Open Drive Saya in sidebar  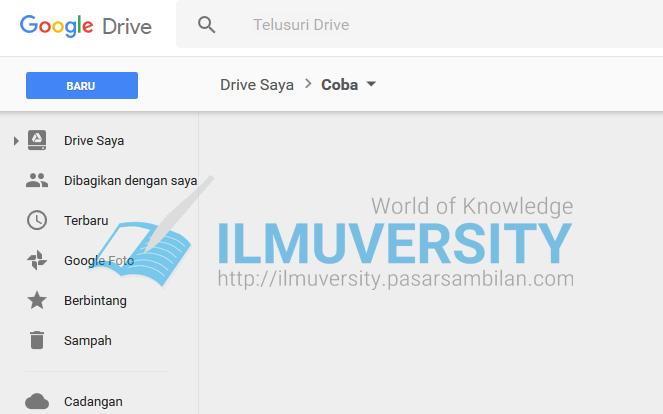(x=94, y=140)
